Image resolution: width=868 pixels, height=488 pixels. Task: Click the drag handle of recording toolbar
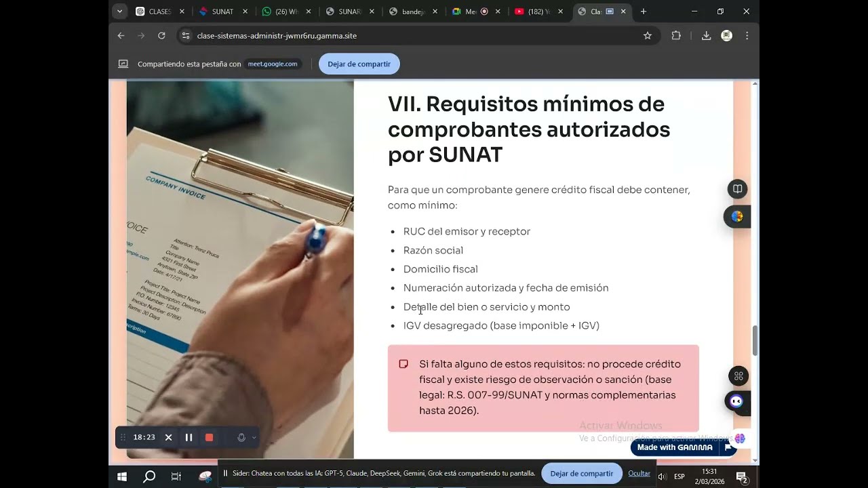pos(123,437)
